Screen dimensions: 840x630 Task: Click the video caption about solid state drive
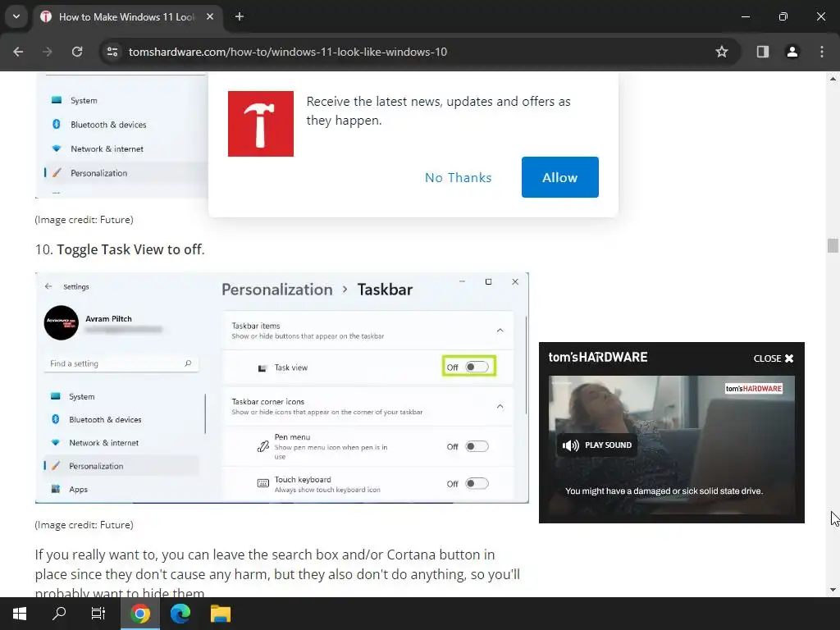(664, 491)
